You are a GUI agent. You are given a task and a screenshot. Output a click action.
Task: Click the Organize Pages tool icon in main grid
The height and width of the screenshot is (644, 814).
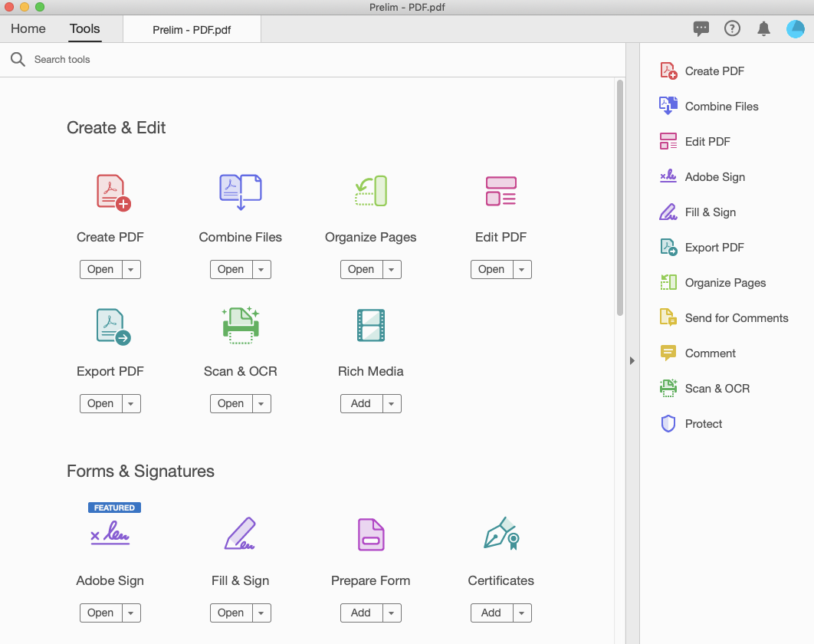click(x=371, y=191)
